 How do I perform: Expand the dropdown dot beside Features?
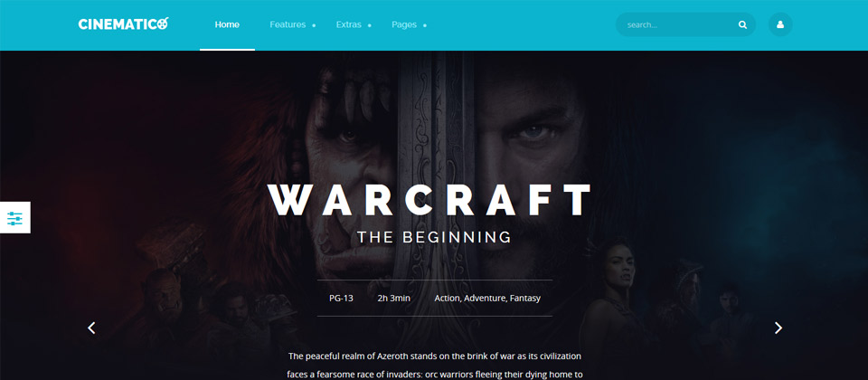pyautogui.click(x=314, y=25)
